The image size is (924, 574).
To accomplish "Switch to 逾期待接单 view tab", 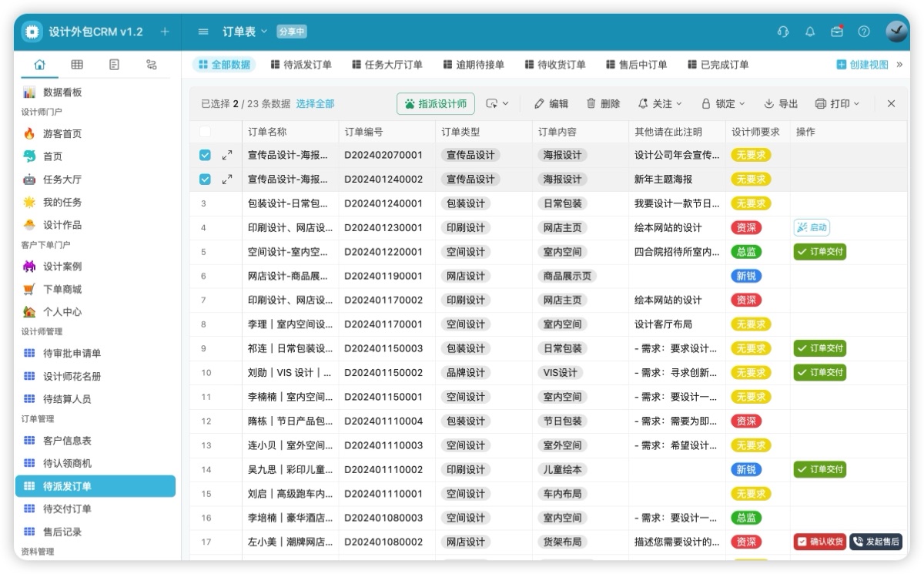I will pyautogui.click(x=474, y=65).
